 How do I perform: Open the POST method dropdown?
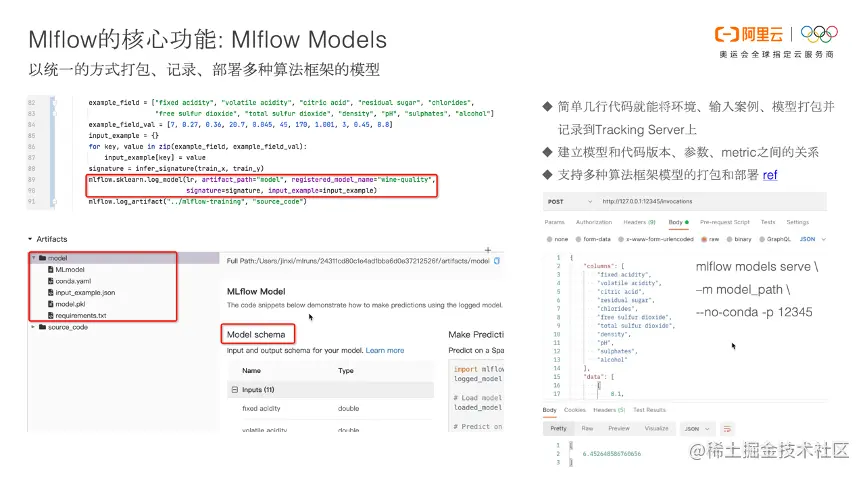pyautogui.click(x=569, y=202)
